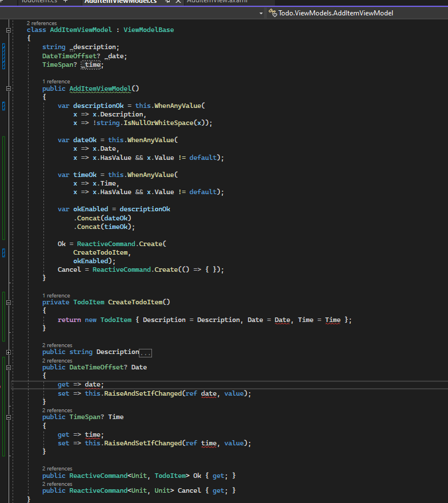Pin the AddItemViewModel.cs tab
The image size is (448, 503).
click(167, 2)
